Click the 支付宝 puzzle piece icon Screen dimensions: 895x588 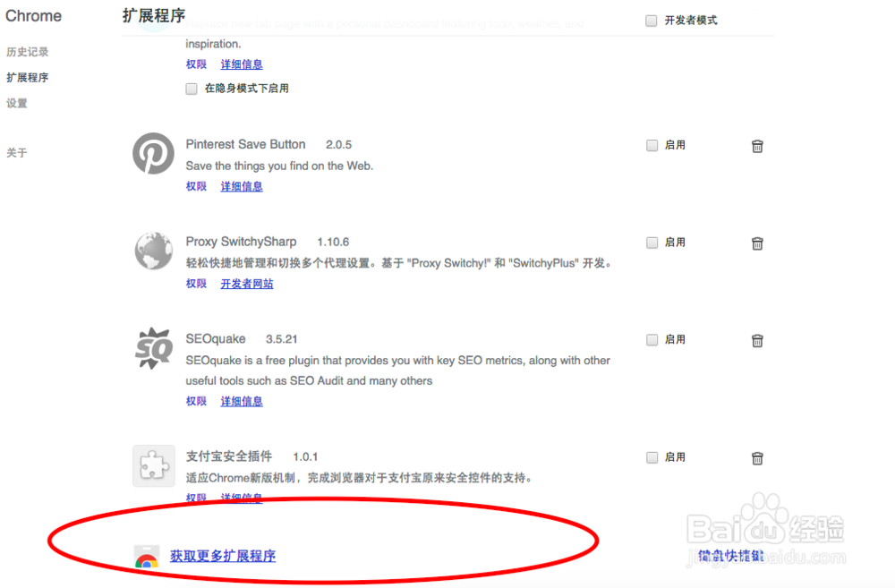[154, 465]
